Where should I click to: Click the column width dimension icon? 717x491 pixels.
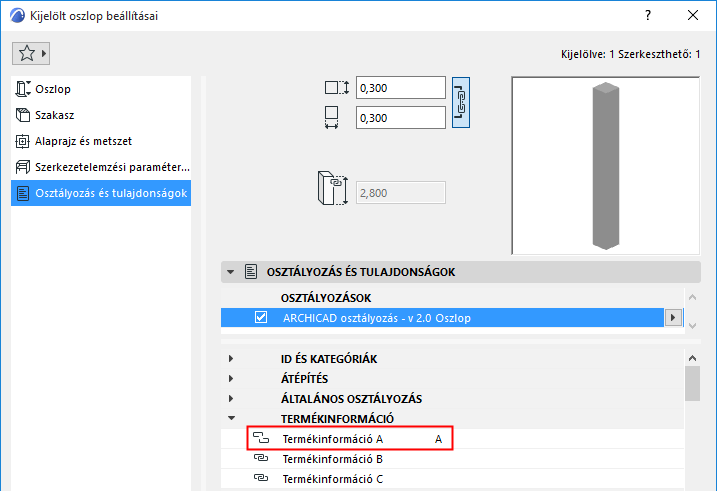332,117
